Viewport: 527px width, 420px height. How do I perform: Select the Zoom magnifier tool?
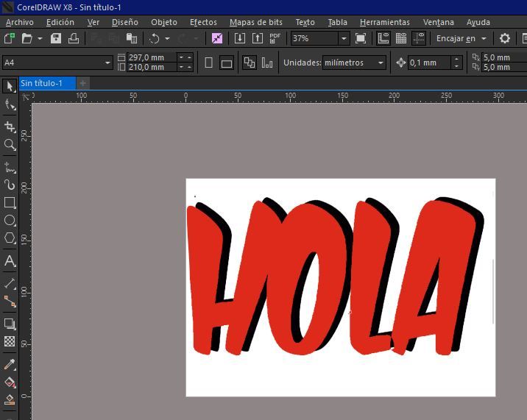pyautogui.click(x=10, y=145)
